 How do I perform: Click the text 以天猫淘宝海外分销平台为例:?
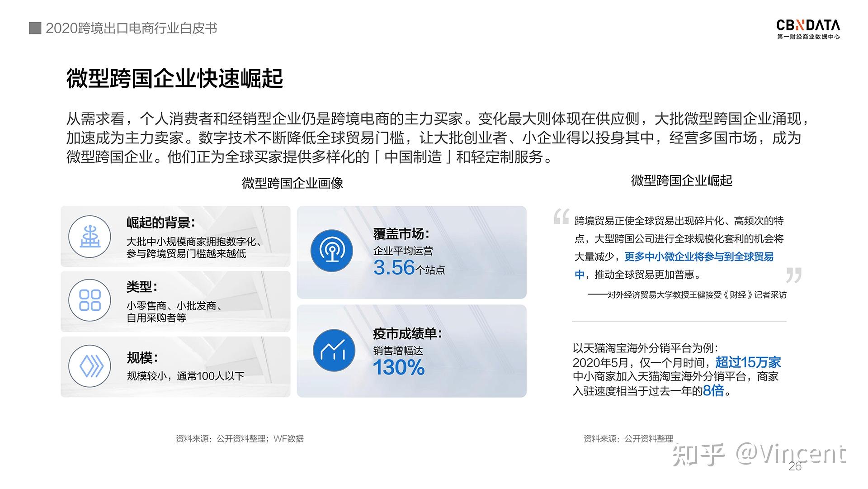coord(646,348)
